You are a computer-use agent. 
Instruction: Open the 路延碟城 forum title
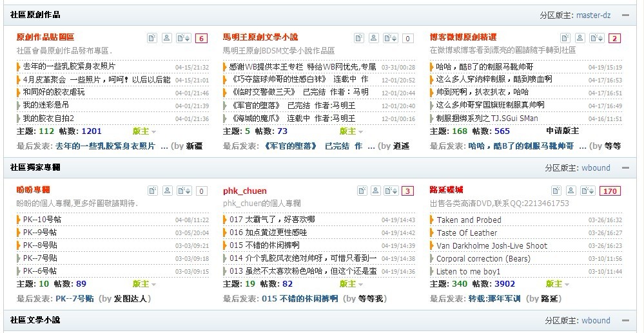click(447, 190)
